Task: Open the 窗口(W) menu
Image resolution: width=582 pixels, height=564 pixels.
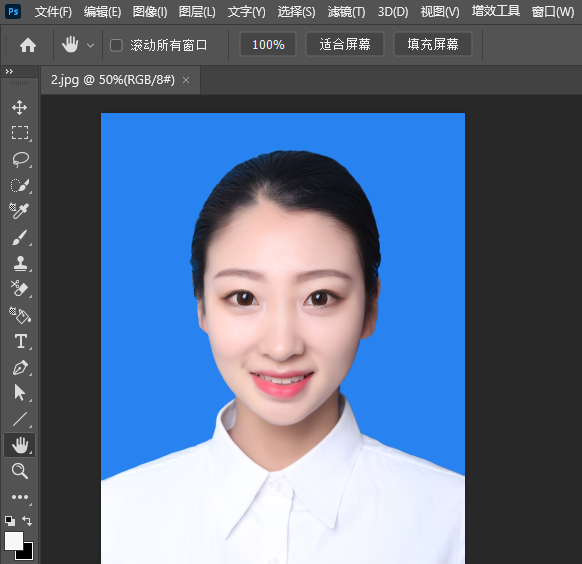Action: [x=553, y=12]
